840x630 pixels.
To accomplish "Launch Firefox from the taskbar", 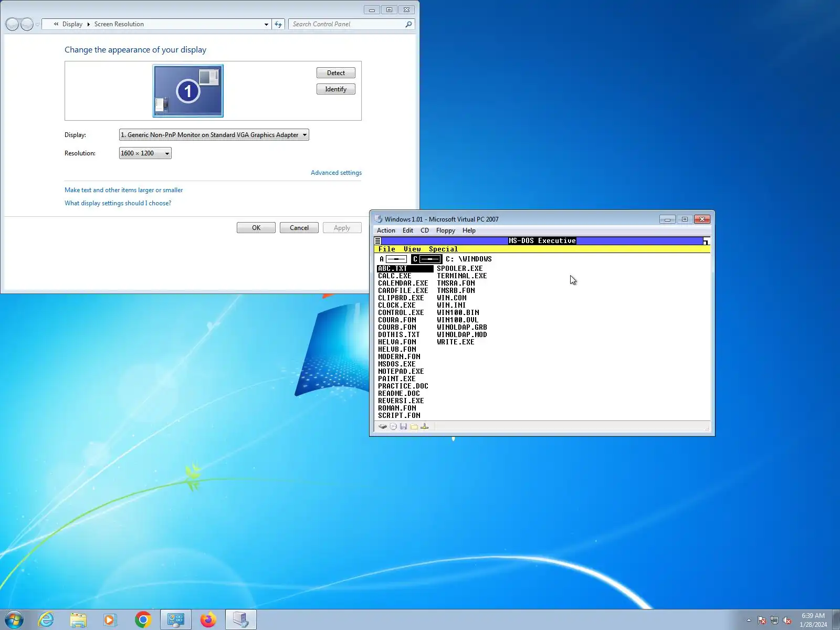I will (208, 620).
